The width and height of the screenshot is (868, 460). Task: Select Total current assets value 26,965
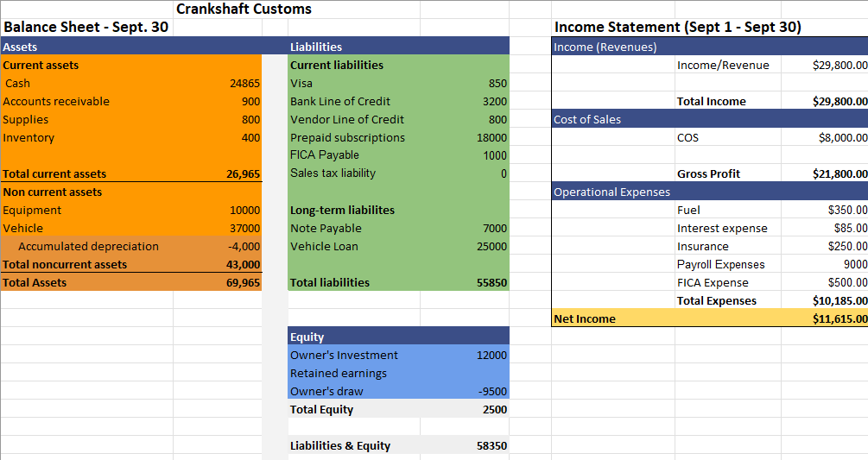click(243, 174)
